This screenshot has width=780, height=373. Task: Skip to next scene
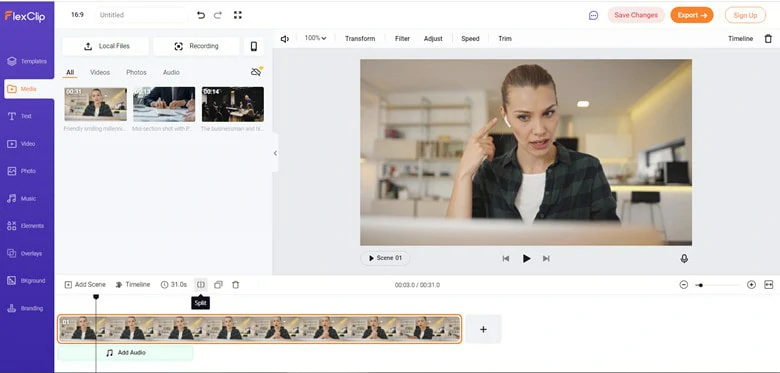546,259
